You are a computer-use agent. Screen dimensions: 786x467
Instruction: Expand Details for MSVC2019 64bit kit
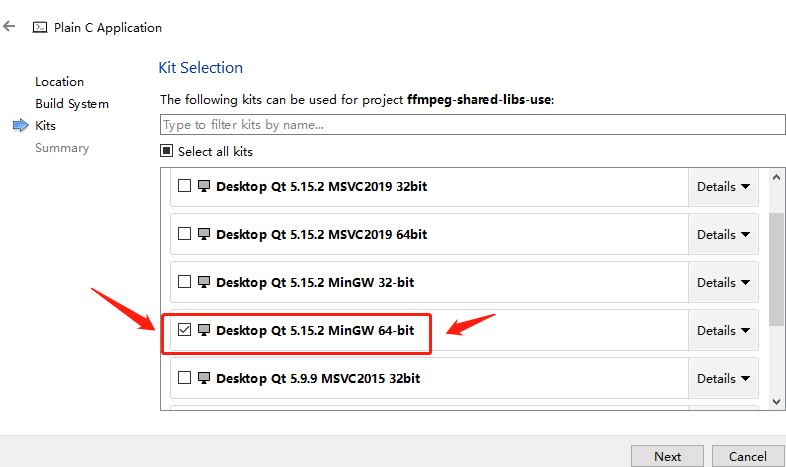point(723,234)
